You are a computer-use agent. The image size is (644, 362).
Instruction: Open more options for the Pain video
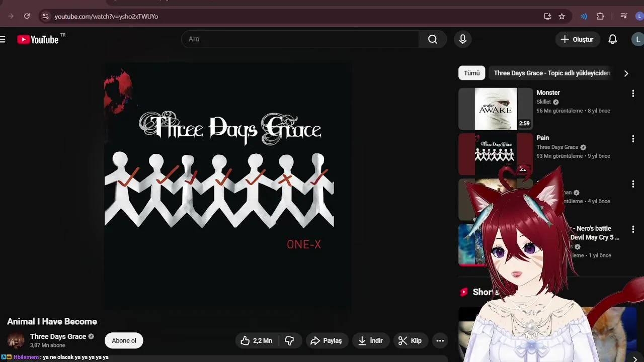[x=633, y=139]
